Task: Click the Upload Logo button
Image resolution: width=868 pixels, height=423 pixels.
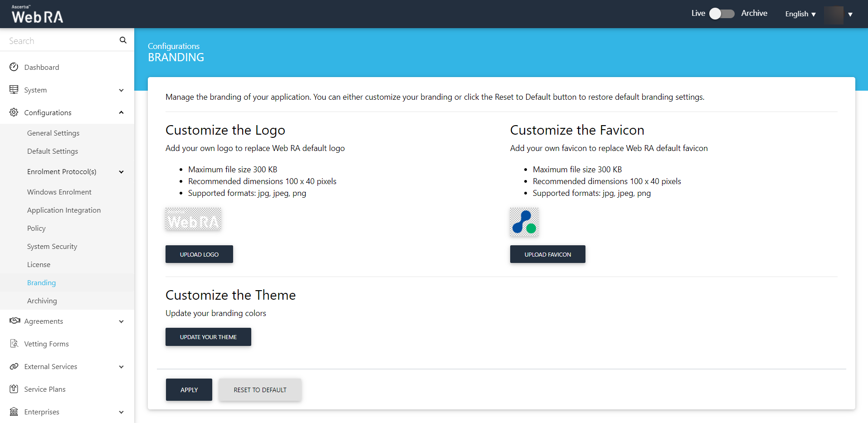Action: pyautogui.click(x=199, y=254)
